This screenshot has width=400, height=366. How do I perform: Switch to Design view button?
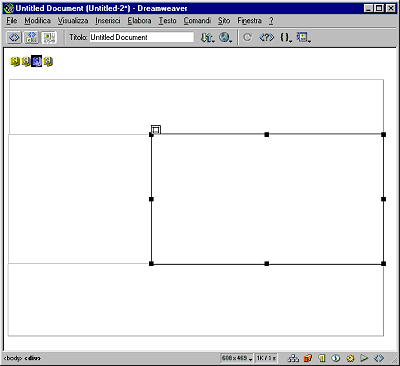pyautogui.click(x=49, y=37)
